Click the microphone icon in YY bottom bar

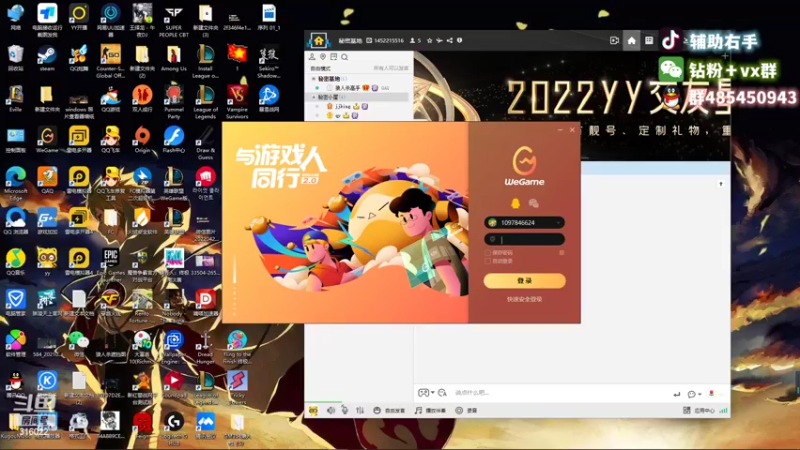coord(345,410)
